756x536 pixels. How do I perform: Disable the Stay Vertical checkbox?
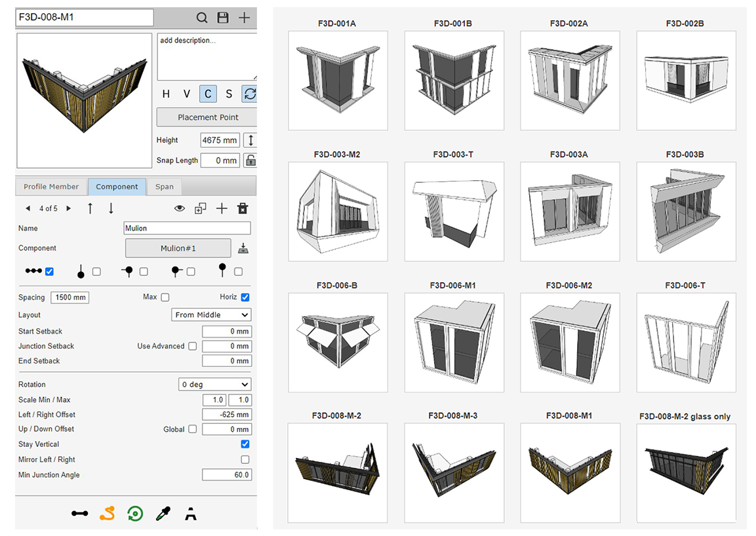click(245, 444)
